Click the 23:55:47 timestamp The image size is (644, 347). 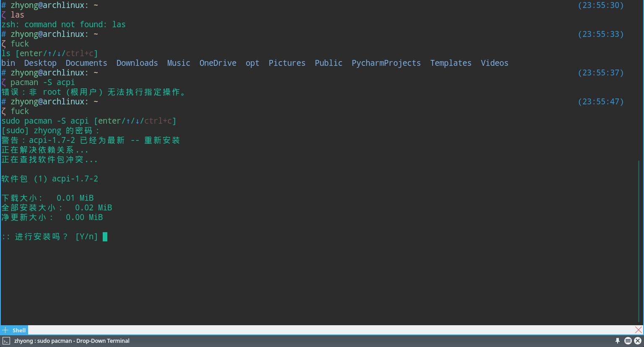[x=600, y=102]
